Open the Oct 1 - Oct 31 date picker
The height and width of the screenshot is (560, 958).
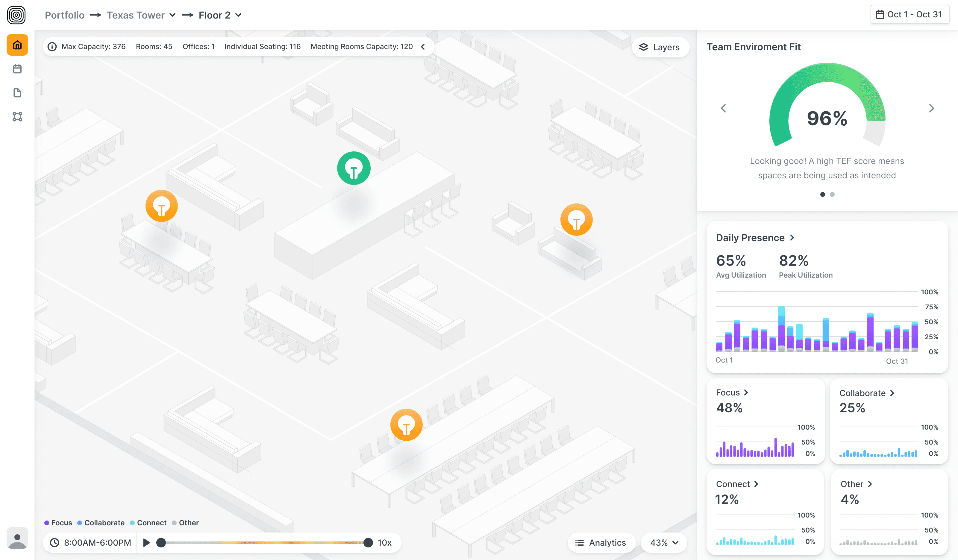(x=909, y=14)
